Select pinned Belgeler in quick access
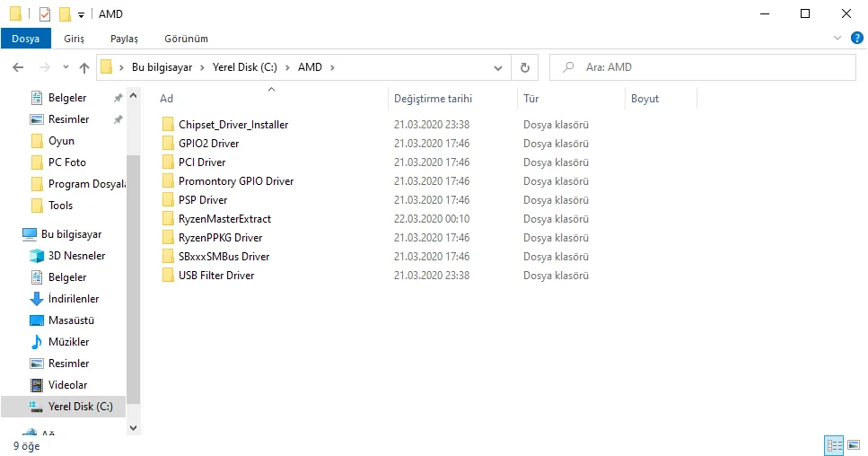 click(x=67, y=98)
